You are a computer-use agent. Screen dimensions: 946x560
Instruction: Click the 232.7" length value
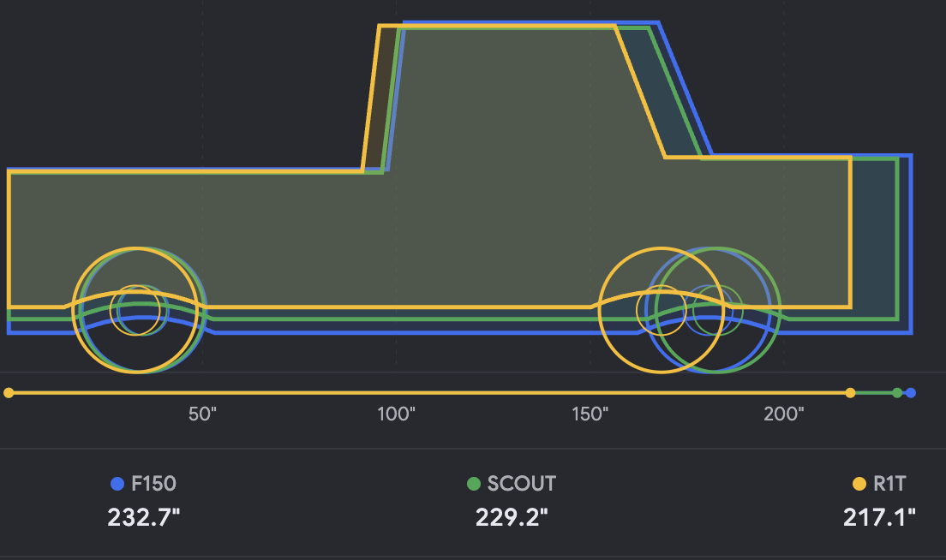tap(144, 517)
